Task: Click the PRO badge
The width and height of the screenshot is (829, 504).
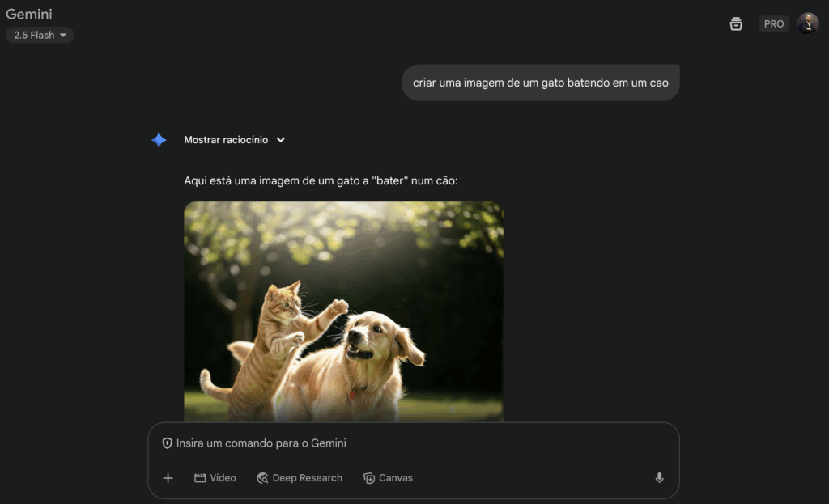Action: coord(774,23)
